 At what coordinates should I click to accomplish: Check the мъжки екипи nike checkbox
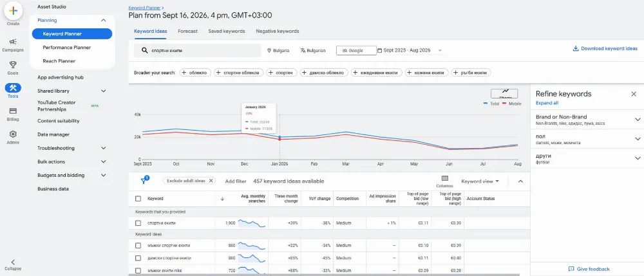click(138, 271)
